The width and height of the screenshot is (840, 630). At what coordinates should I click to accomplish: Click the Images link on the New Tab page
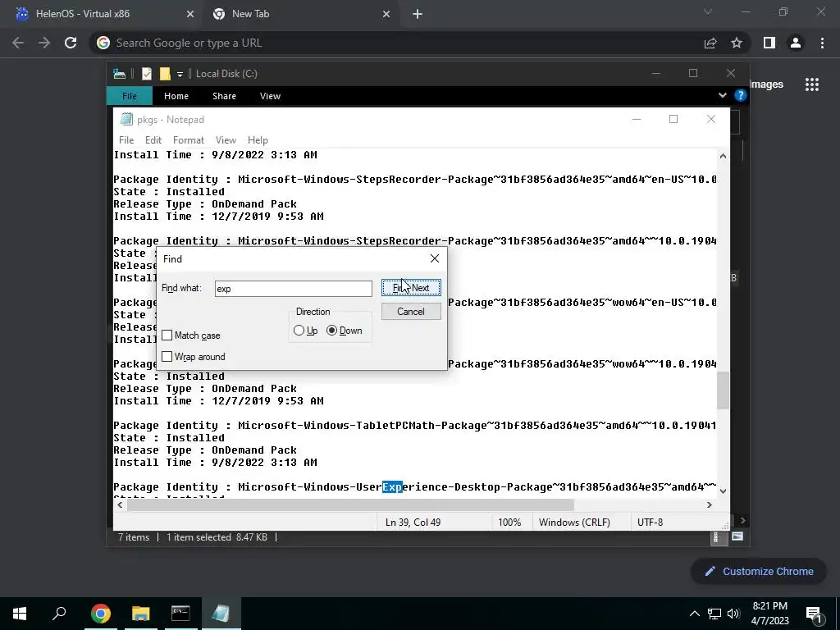[x=767, y=84]
